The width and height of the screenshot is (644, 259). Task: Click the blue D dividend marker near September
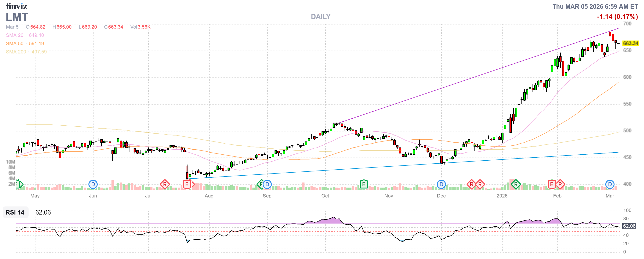[x=267, y=185]
